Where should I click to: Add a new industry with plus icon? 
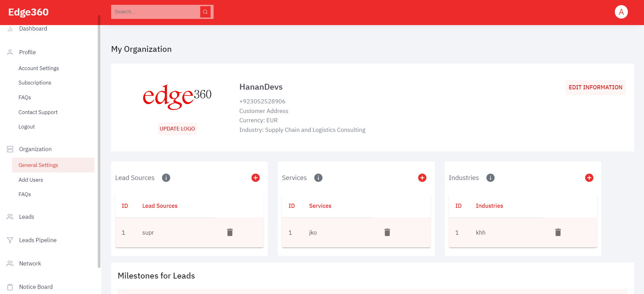pos(589,178)
